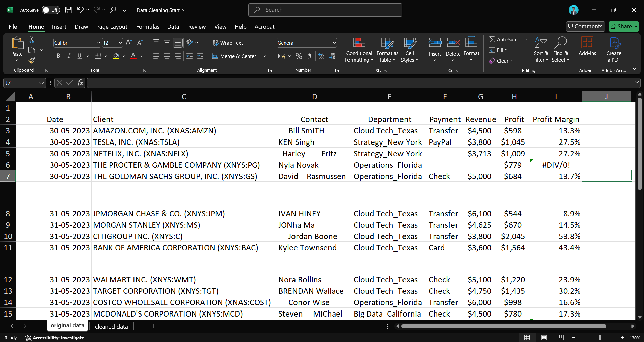The height and width of the screenshot is (342, 644).
Task: Click the Cut scissors icon
Action: pos(32,40)
